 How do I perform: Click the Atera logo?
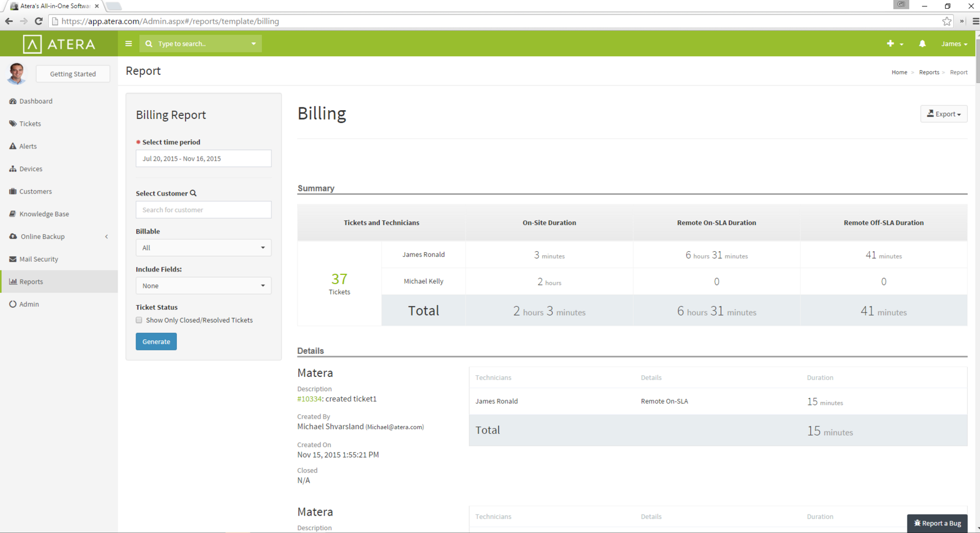59,44
